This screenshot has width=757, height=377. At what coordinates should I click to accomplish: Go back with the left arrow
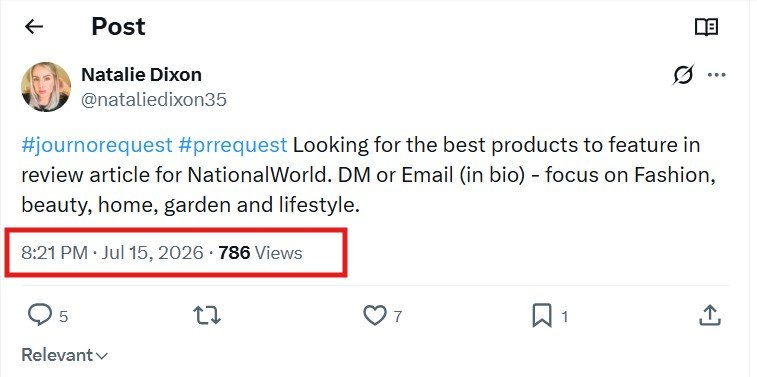(34, 27)
